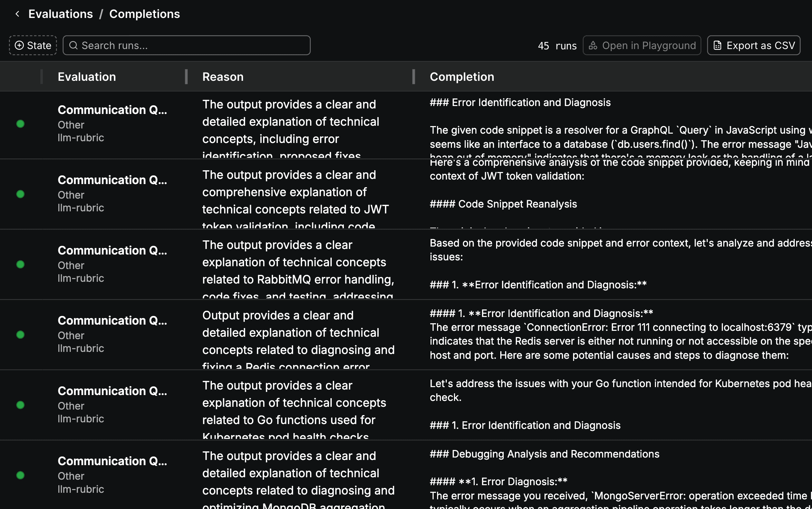Select reason text about Redis connection error
This screenshot has width=812, height=509.
[298, 339]
